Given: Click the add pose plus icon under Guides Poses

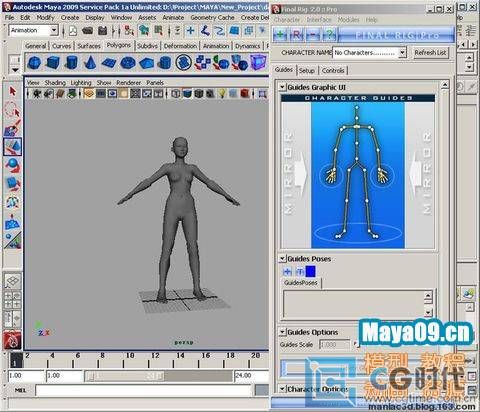Looking at the screenshot, I should pyautogui.click(x=287, y=271).
